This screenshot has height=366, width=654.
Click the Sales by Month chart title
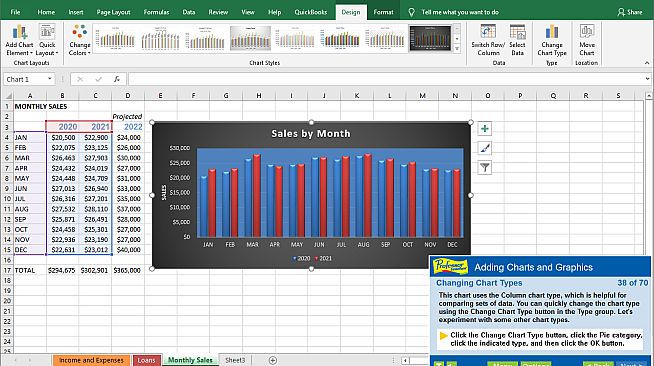(311, 134)
